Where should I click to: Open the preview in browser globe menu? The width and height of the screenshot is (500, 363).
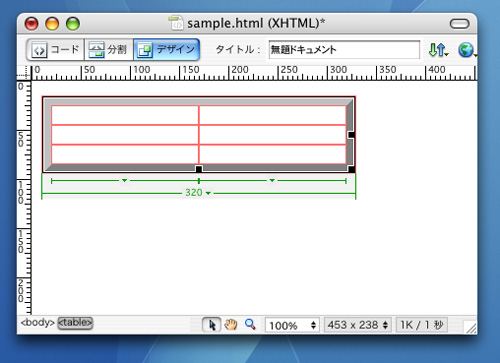coord(467,50)
